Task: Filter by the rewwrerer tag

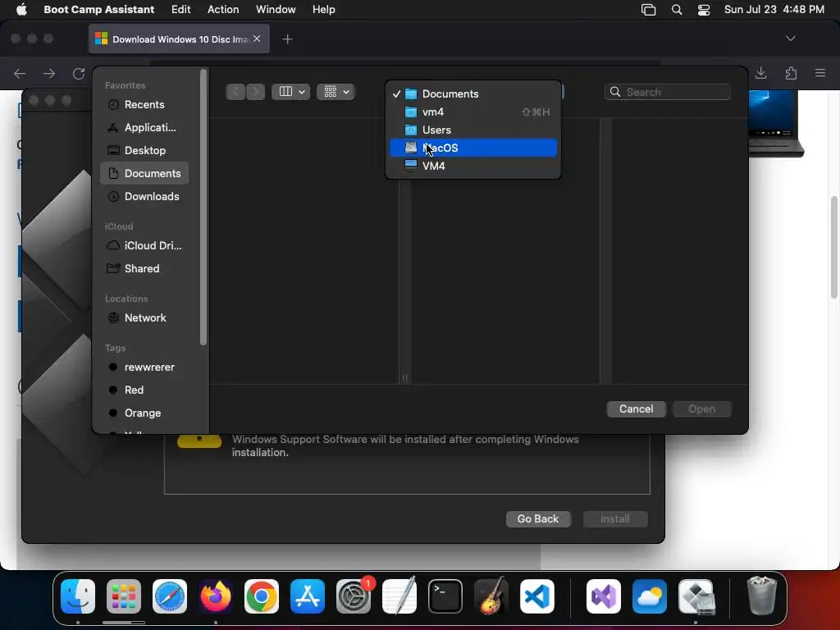Action: (x=144, y=367)
